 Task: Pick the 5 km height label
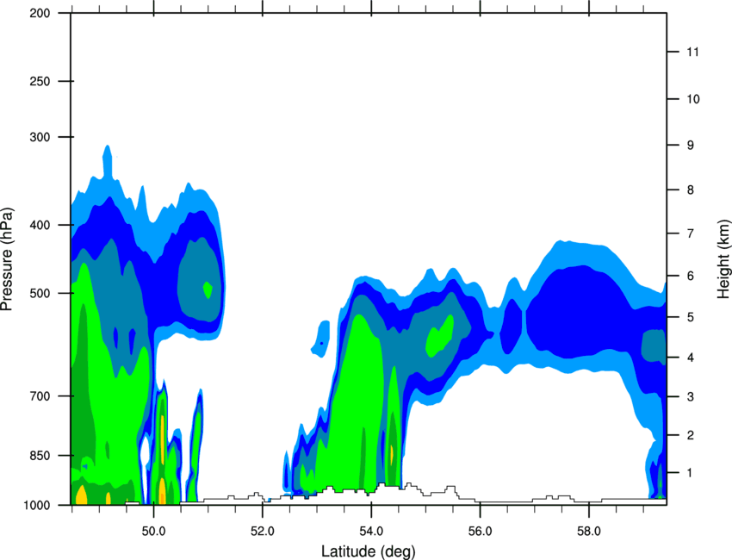tap(691, 317)
